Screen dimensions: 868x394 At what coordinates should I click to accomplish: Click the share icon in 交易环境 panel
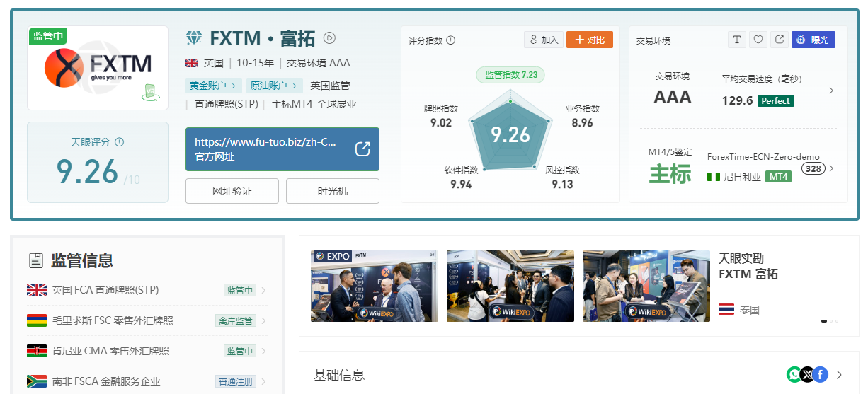click(780, 40)
